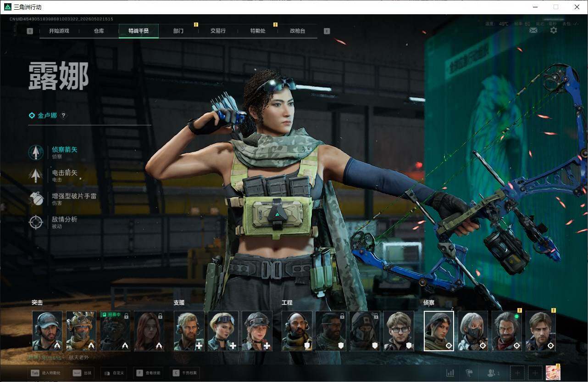Click the 三角洲行动 title bar icon
The image size is (588, 382).
[7, 7]
